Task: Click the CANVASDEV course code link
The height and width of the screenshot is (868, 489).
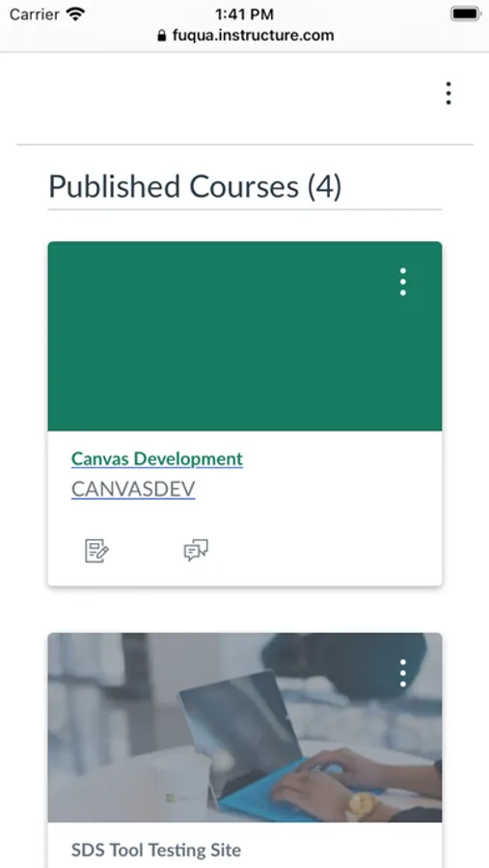Action: click(133, 489)
